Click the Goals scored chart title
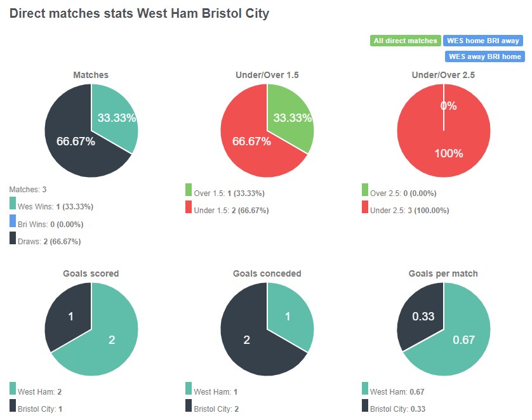 tap(91, 273)
